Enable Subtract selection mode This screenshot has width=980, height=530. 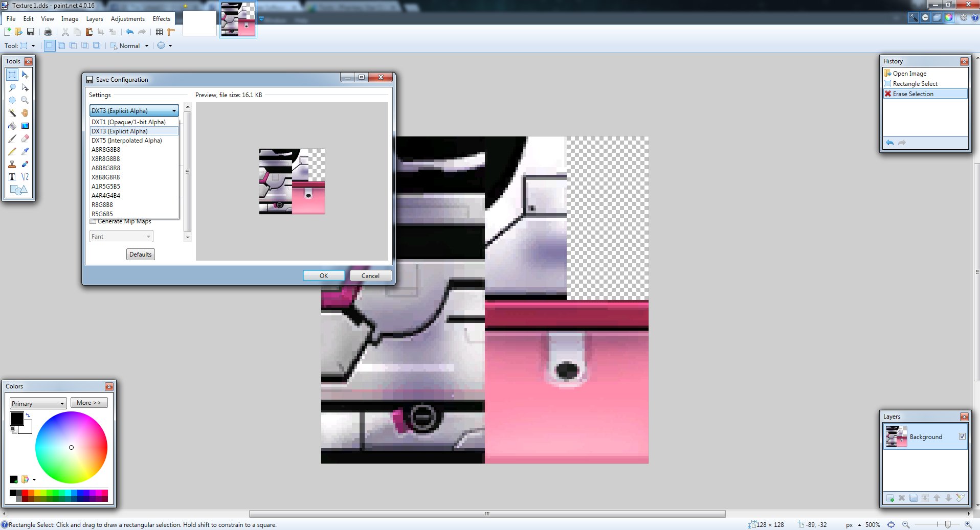click(x=73, y=45)
